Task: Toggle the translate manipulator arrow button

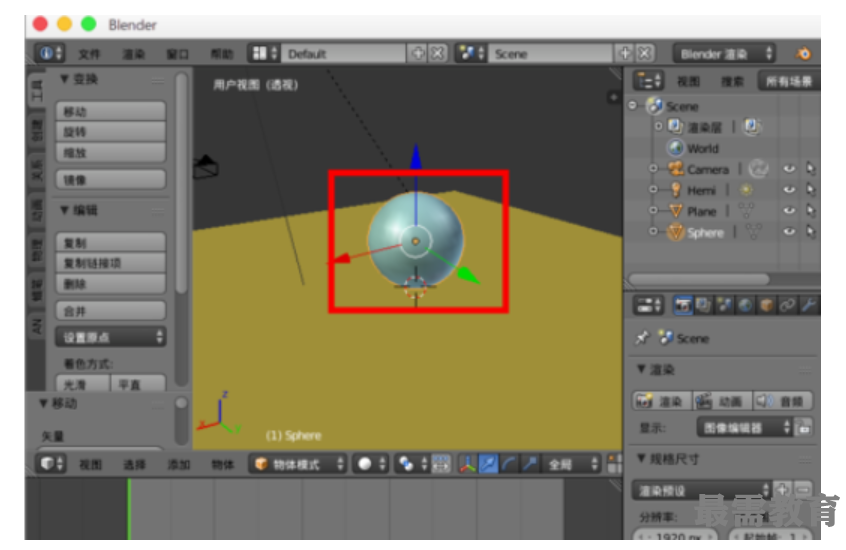Action: point(488,464)
